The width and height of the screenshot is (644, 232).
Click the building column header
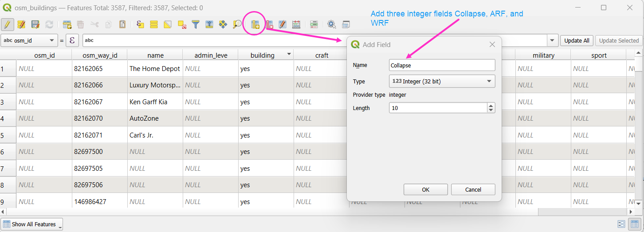click(262, 55)
